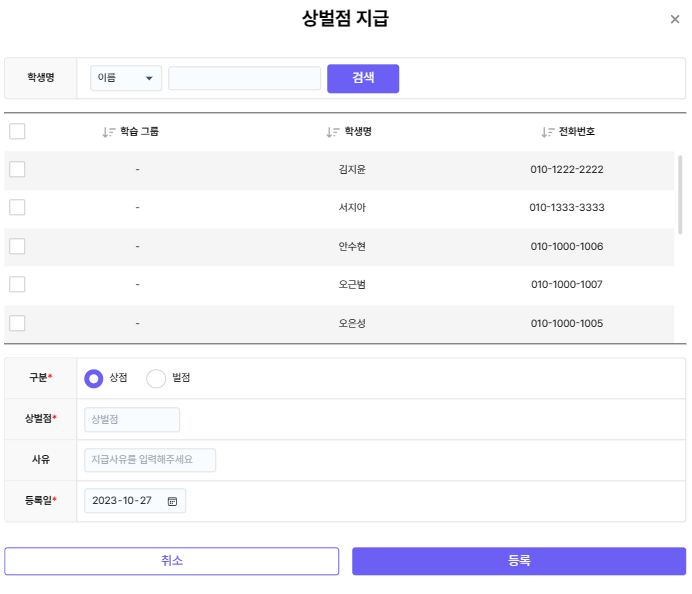Click the 상벌점 points input field

pos(132,420)
